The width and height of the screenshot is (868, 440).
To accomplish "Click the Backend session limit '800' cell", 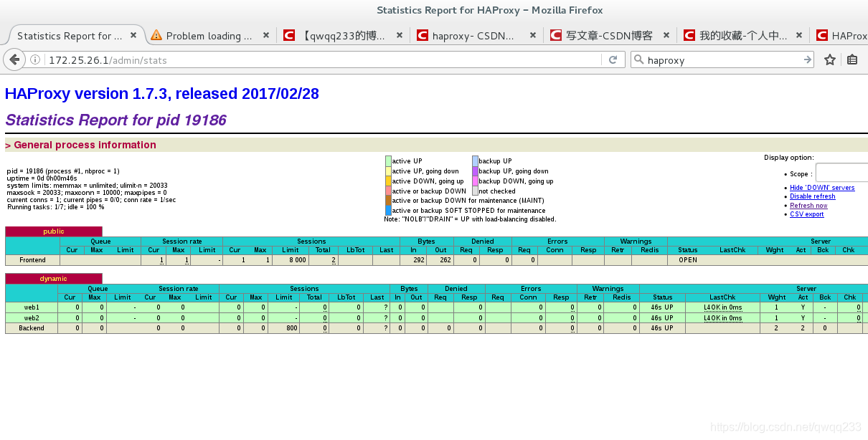I will click(x=284, y=328).
